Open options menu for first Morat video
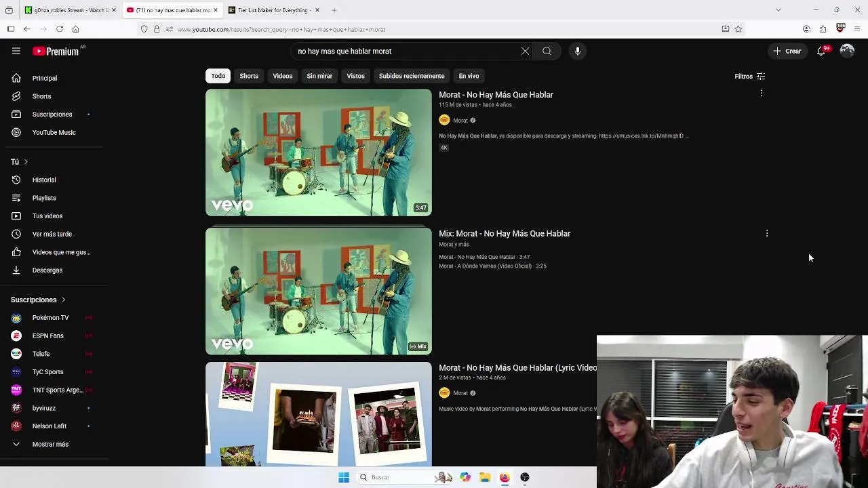 (762, 94)
